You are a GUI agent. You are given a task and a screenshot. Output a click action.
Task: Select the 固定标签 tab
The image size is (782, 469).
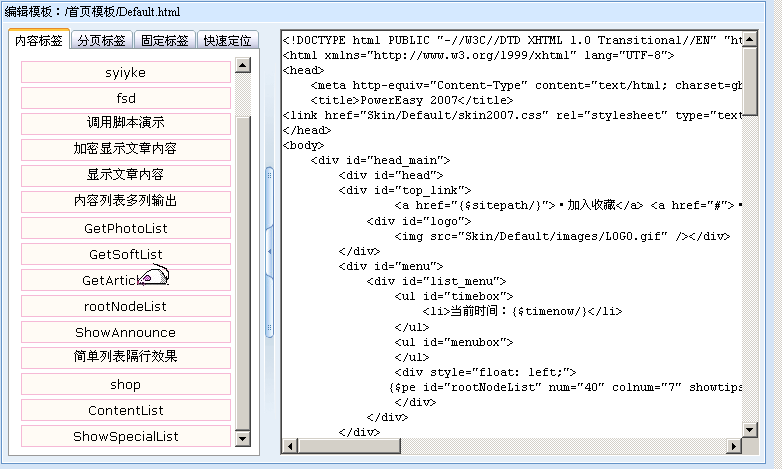[164, 41]
